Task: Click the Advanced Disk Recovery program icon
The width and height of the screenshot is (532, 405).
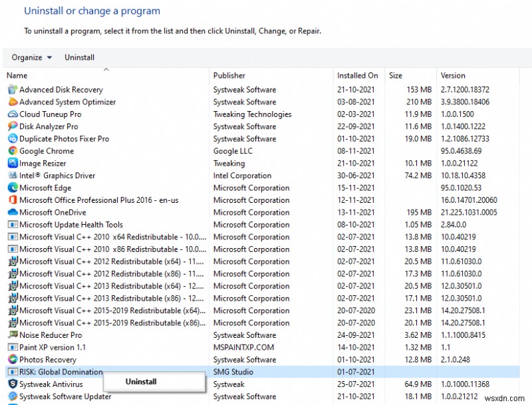Action: tap(13, 90)
